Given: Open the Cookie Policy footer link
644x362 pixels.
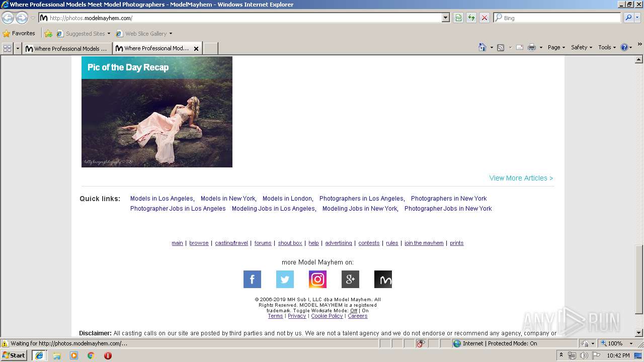Looking at the screenshot, I should 327,316.
